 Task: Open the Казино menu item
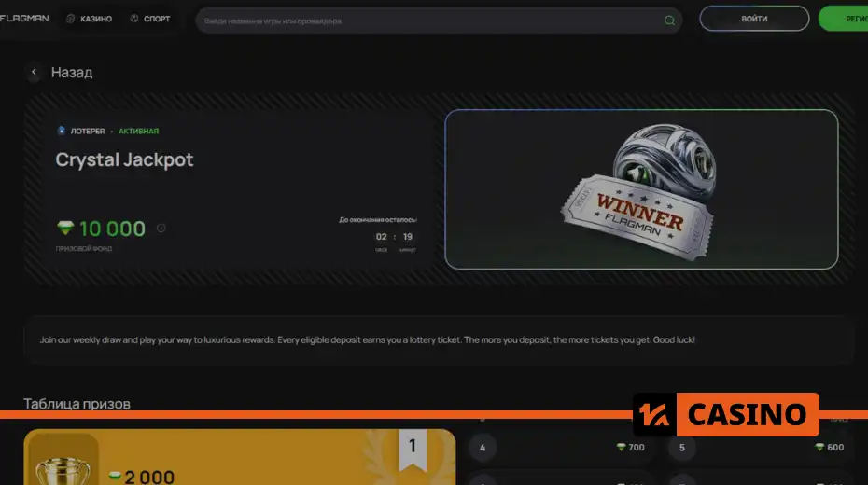pos(96,19)
